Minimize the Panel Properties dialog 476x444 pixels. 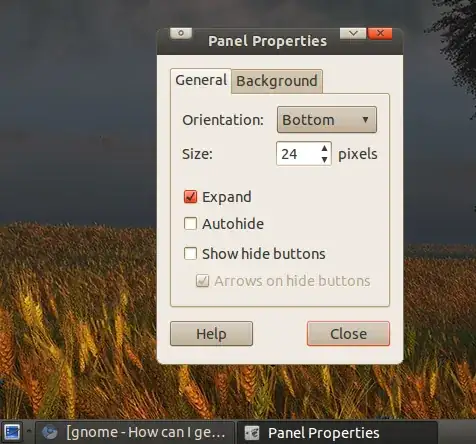353,33
